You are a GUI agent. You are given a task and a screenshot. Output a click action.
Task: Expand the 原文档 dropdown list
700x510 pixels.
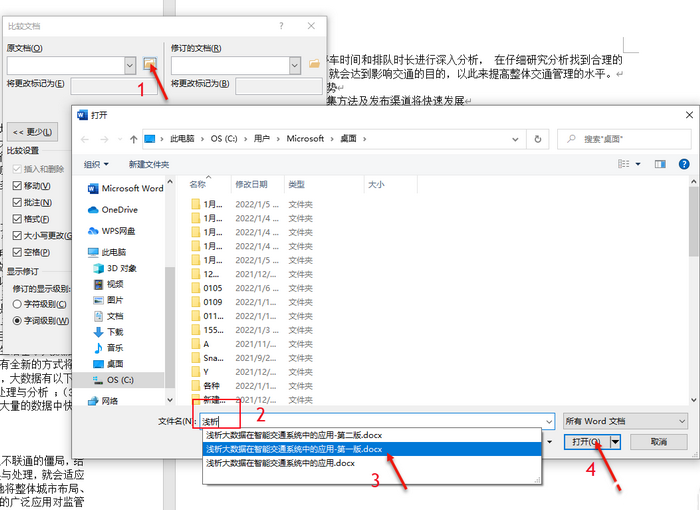tap(130, 65)
